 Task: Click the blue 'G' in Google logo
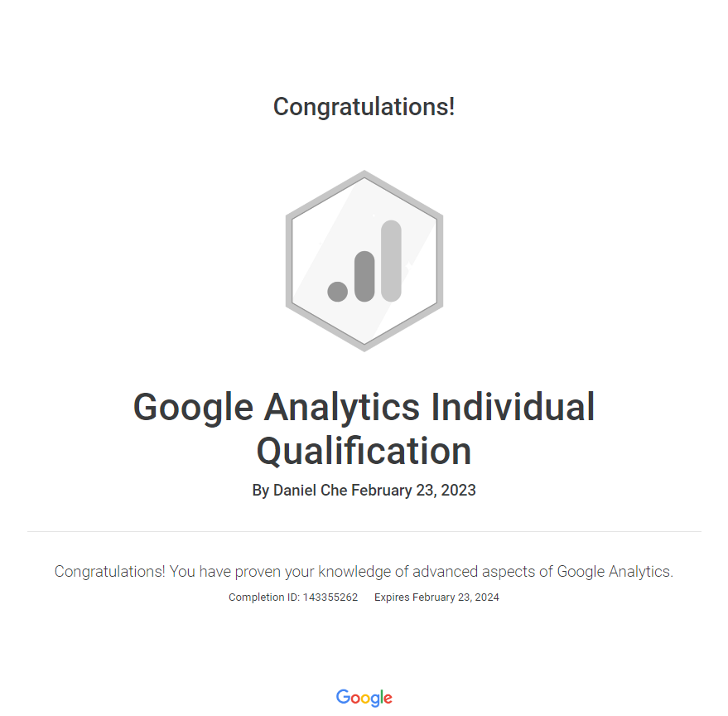point(343,697)
